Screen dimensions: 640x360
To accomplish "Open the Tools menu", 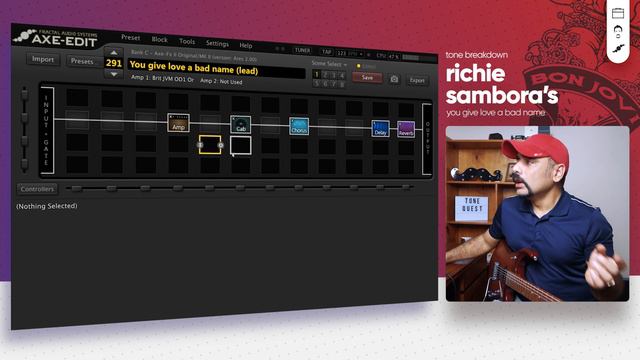I will 187,41.
